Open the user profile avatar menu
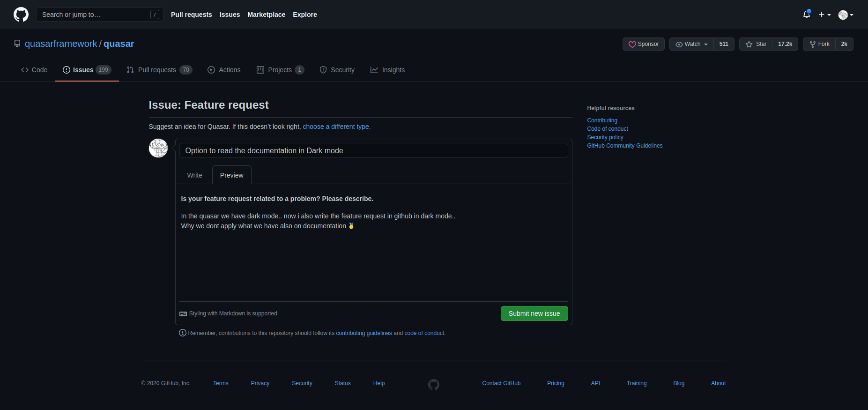The height and width of the screenshot is (410, 868). click(846, 15)
